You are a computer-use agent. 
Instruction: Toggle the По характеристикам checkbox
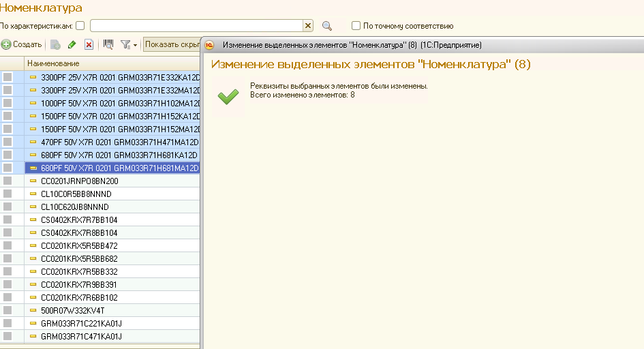tap(80, 26)
